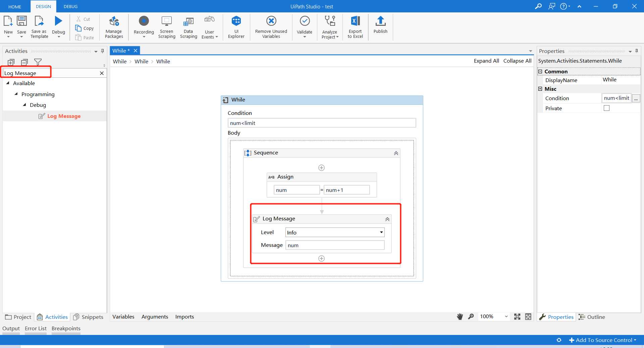Viewport: 644px width, 348px height.
Task: Collapse the Log Message activity
Action: [x=387, y=219]
